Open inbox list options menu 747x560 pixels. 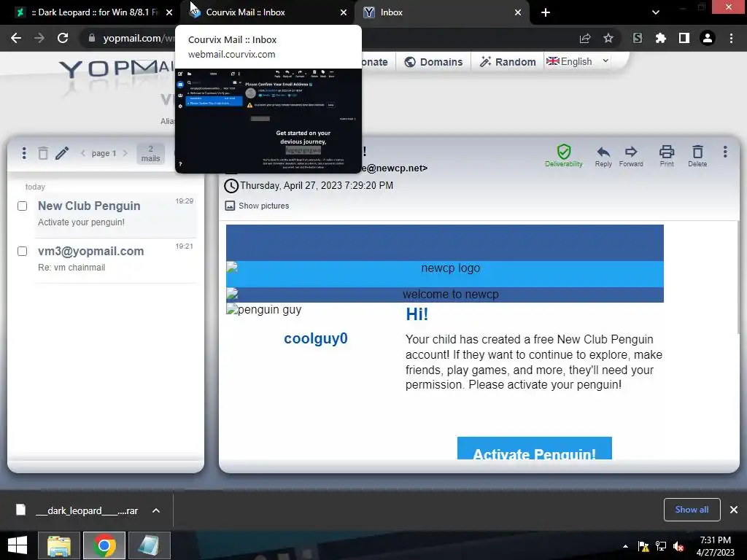(24, 153)
